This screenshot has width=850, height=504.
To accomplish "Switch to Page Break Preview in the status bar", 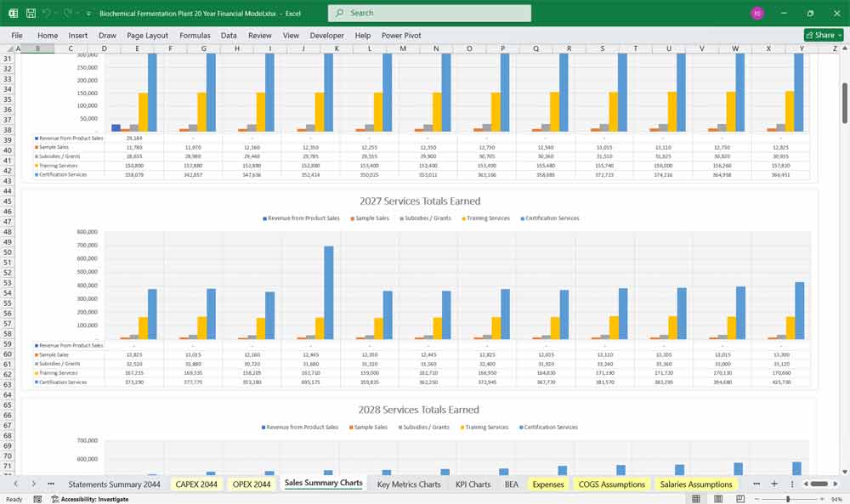I will click(739, 499).
